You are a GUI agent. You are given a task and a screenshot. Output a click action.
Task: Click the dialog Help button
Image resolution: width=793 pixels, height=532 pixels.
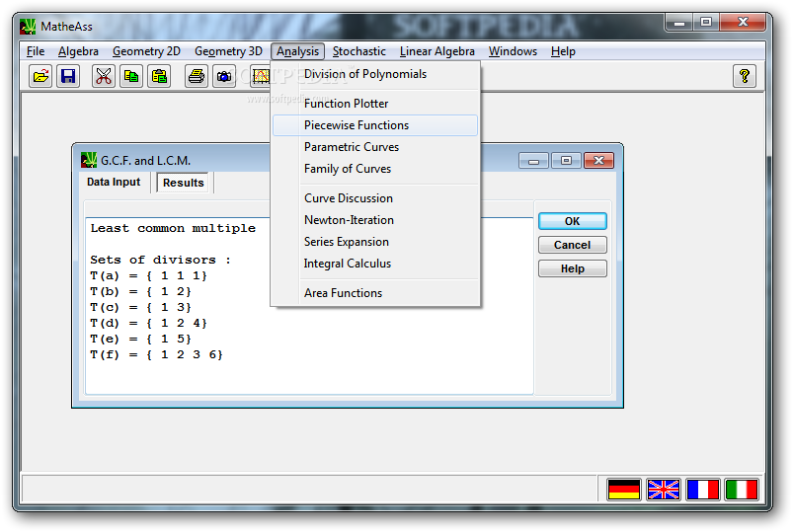coord(572,269)
